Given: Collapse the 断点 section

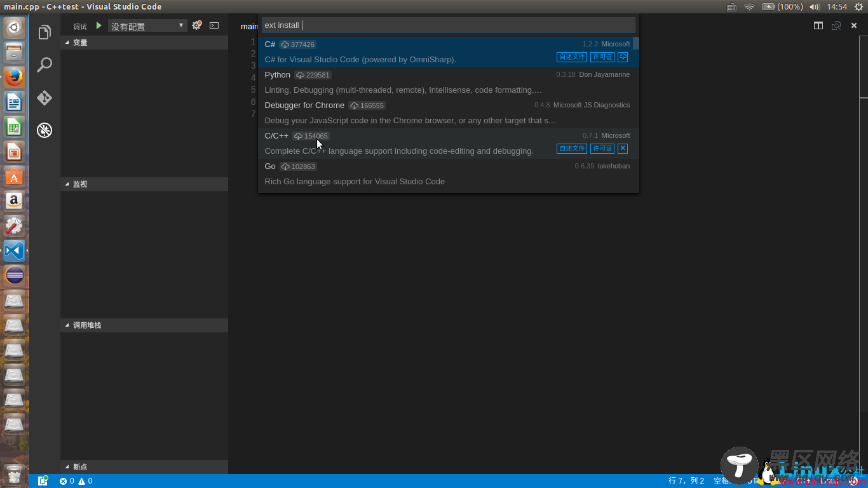Looking at the screenshot, I should click(144, 467).
